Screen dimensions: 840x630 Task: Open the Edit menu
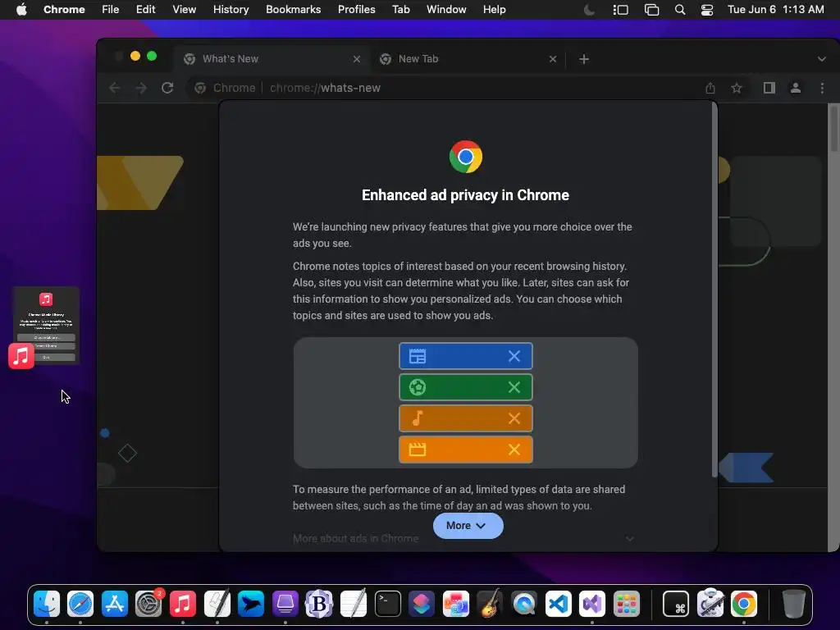tap(145, 10)
